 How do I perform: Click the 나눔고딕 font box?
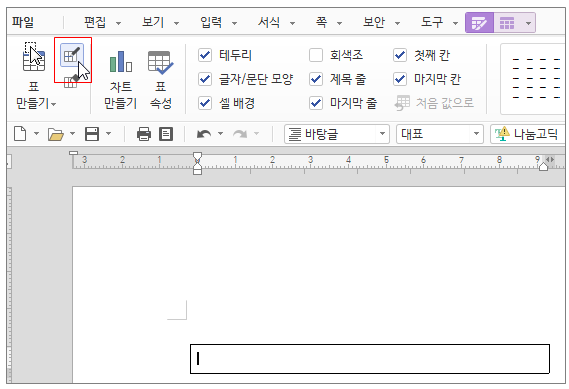[x=528, y=134]
